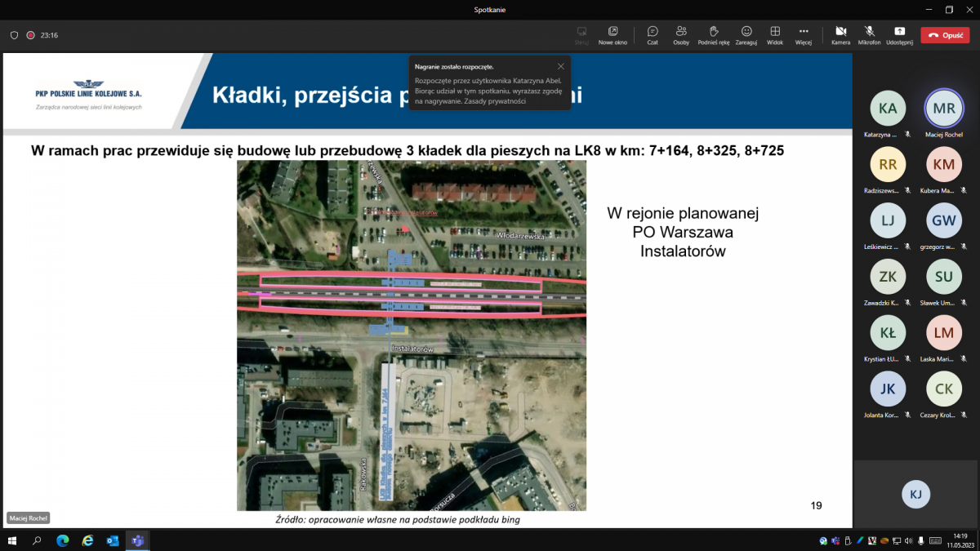Turn on the Kamera
The width and height of the screenshot is (980, 551).
[840, 35]
